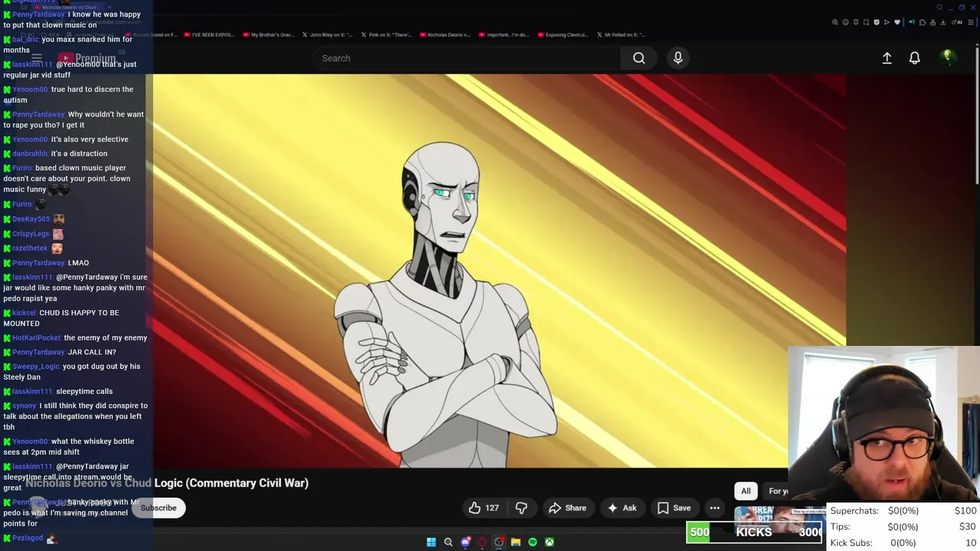Click the Ask button under video
Viewport: 980px width, 551px height.
[x=621, y=508]
